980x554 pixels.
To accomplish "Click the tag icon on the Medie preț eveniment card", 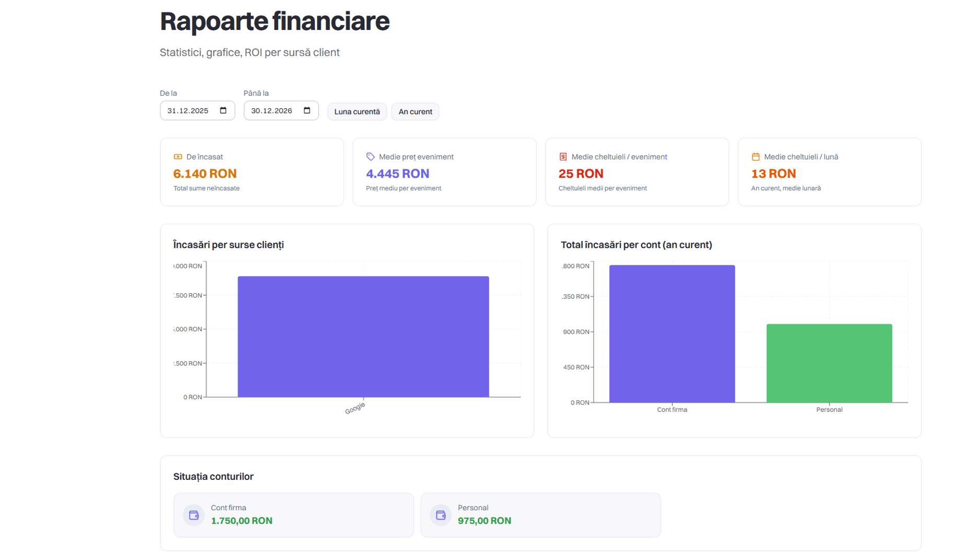I will [x=370, y=156].
